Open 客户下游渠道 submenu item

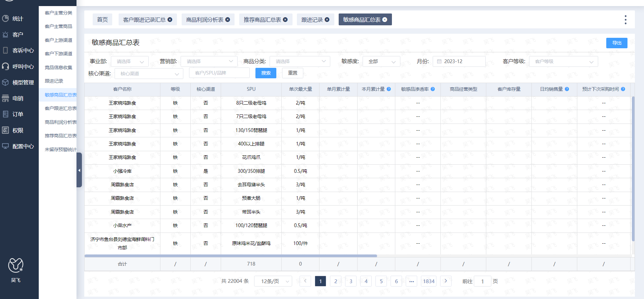(x=58, y=54)
